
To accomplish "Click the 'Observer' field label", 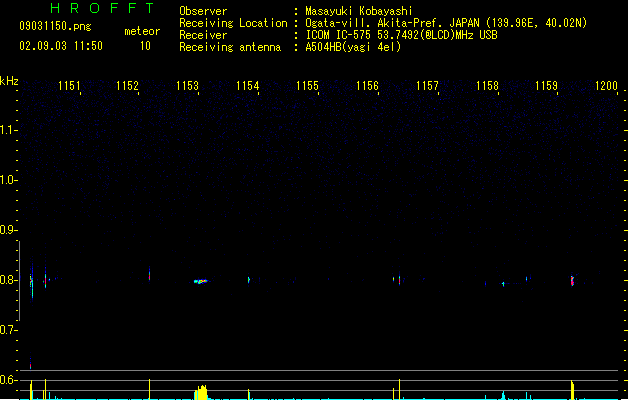I will pyautogui.click(x=203, y=11).
